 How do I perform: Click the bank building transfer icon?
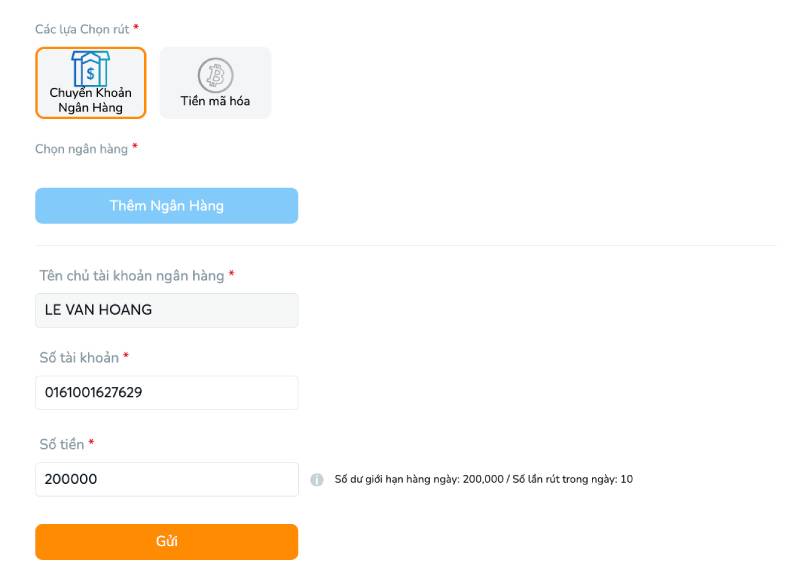[x=90, y=69]
